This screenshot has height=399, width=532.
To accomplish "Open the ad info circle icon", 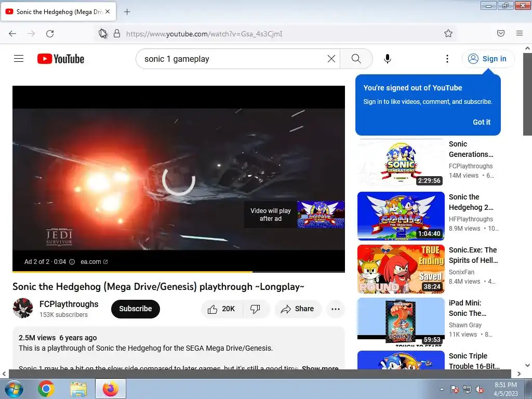I will (72, 262).
